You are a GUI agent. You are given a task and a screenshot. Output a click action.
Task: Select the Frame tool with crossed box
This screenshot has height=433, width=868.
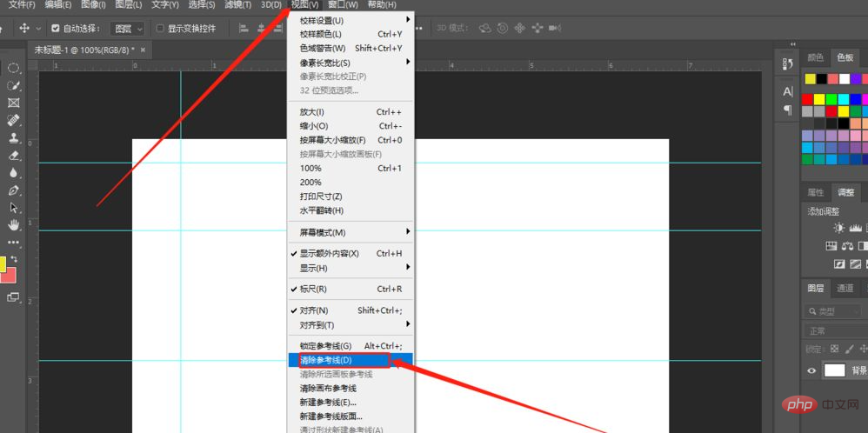pyautogui.click(x=13, y=103)
